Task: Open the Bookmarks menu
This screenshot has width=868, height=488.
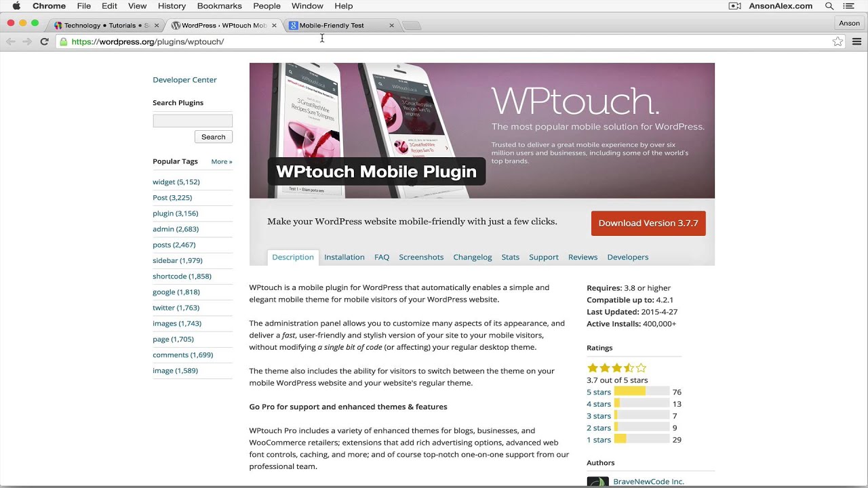Action: (219, 6)
